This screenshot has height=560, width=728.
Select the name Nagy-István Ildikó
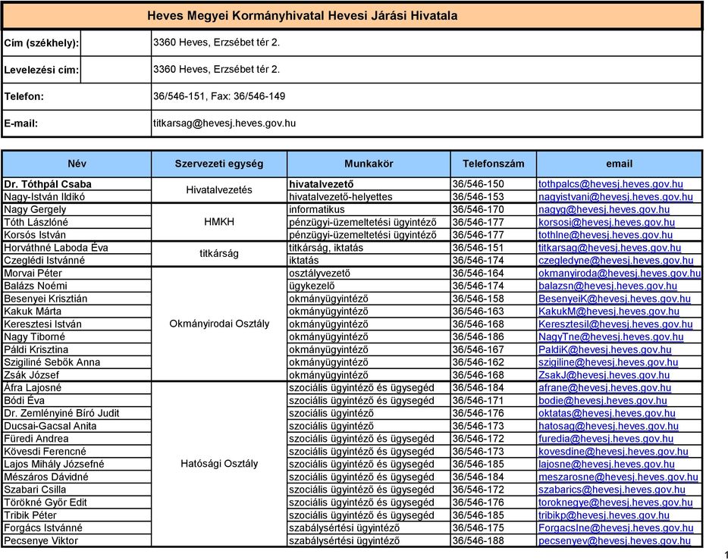(x=45, y=197)
